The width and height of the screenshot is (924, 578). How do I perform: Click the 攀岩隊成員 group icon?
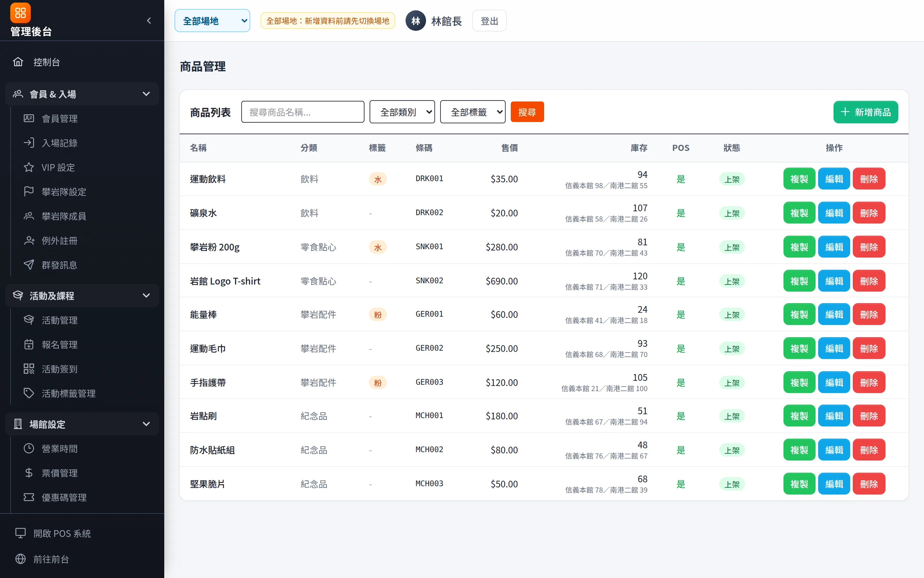pyautogui.click(x=29, y=216)
